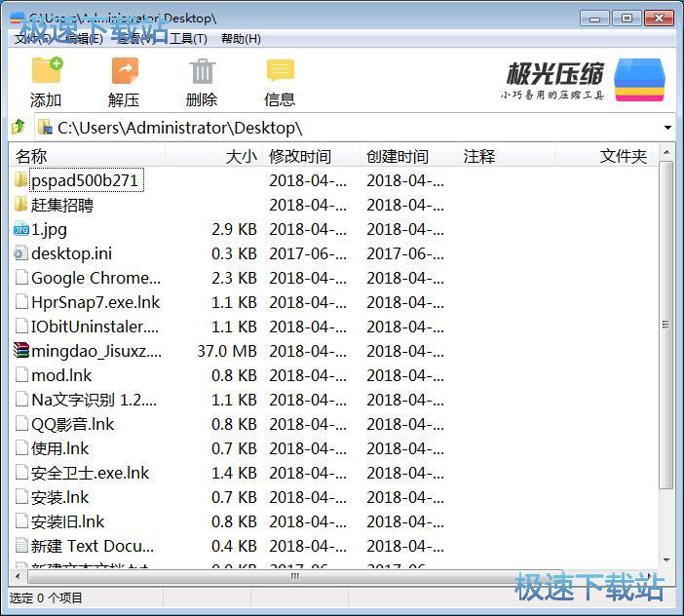Click the 选定 0 个项目 status text
The width and height of the screenshot is (684, 616).
point(46,597)
